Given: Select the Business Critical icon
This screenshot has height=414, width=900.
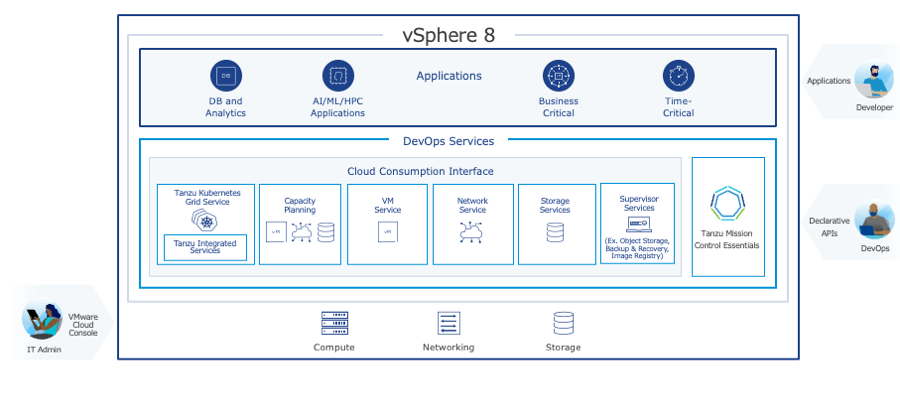Looking at the screenshot, I should (x=558, y=76).
